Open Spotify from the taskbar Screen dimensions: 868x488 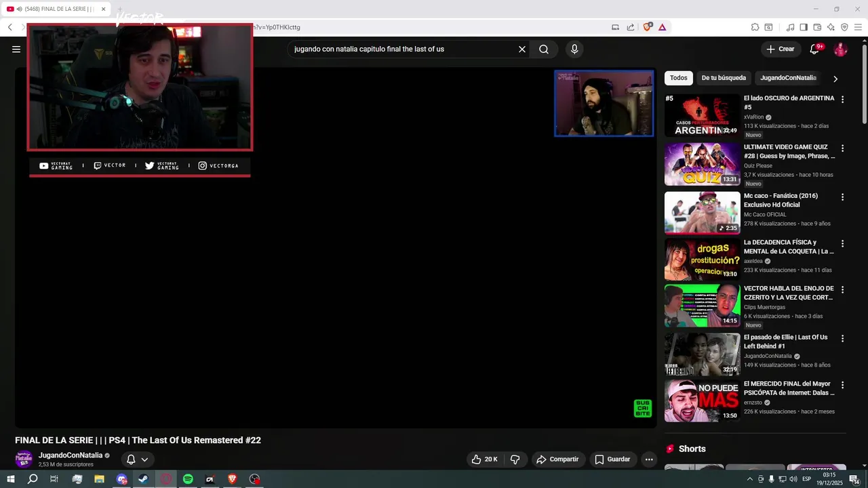(x=188, y=479)
